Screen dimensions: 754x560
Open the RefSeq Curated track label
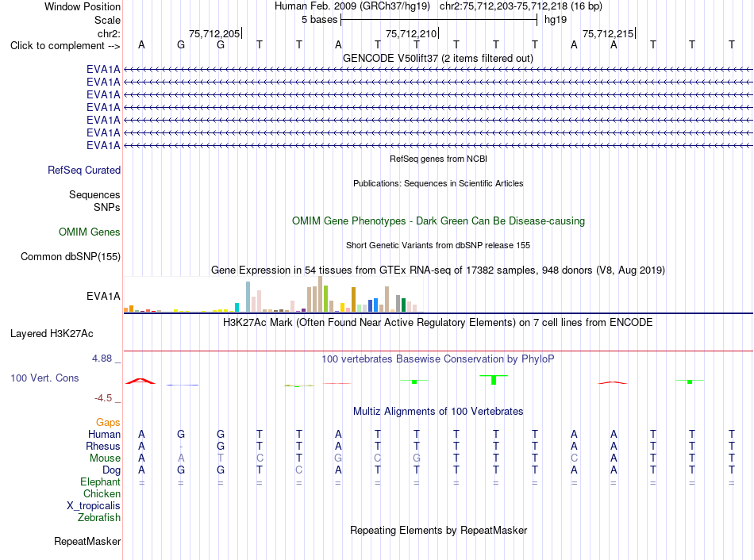84,171
